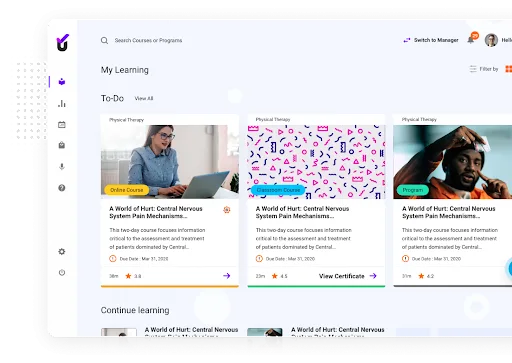The width and height of the screenshot is (512, 363).
Task: Click View Certificate on the Classroom Course card
Action: pyautogui.click(x=342, y=276)
